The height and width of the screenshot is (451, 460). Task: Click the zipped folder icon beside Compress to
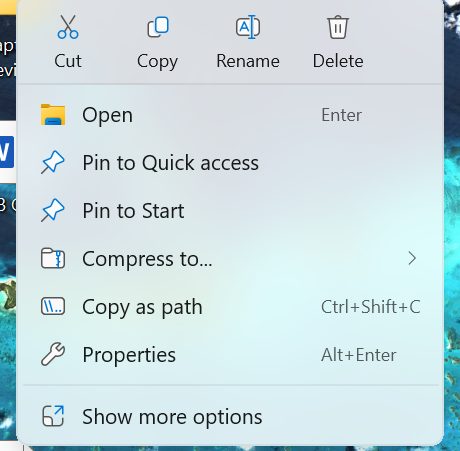click(53, 258)
